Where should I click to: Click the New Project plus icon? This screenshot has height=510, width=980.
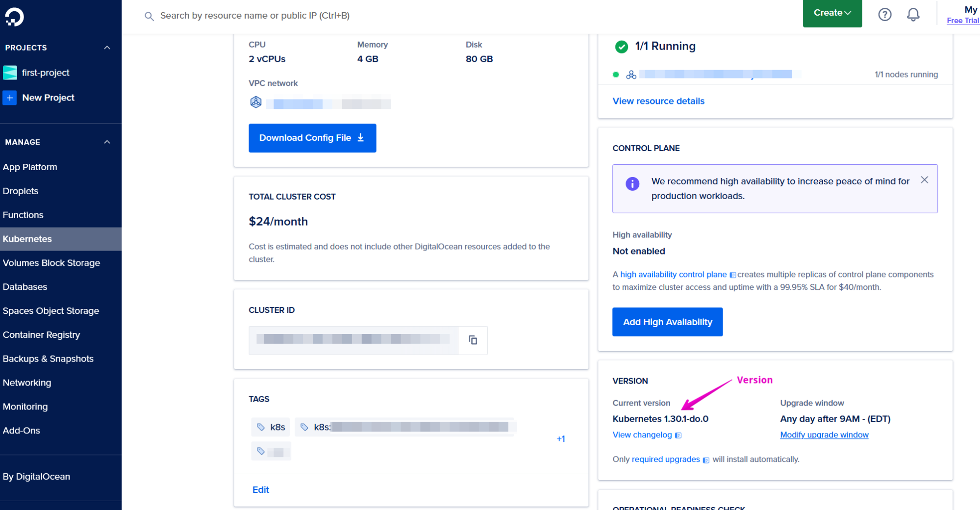click(10, 98)
